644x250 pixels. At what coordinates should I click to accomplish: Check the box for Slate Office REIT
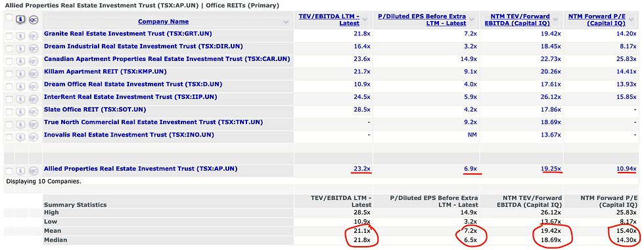pyautogui.click(x=9, y=112)
